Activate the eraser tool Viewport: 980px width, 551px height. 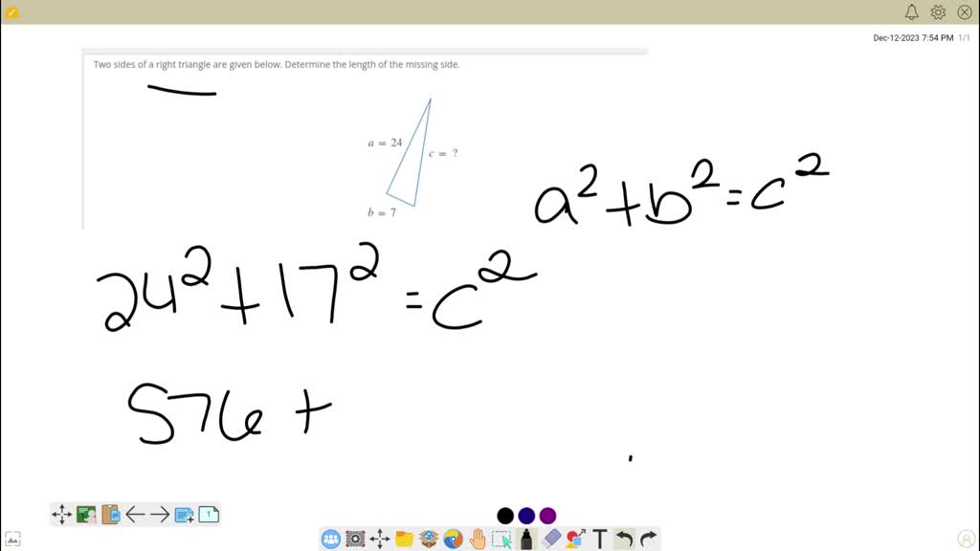[551, 538]
